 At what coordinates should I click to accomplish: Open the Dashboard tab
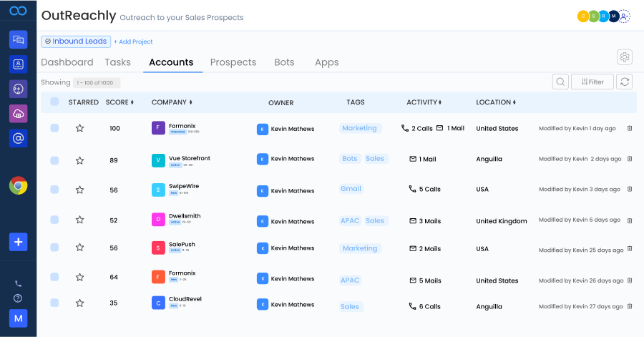[67, 62]
